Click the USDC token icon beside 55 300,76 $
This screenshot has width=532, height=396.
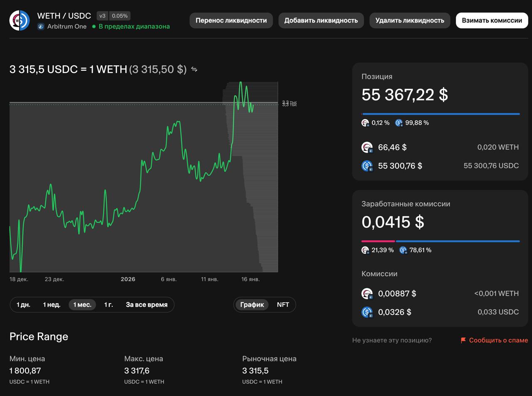(367, 166)
